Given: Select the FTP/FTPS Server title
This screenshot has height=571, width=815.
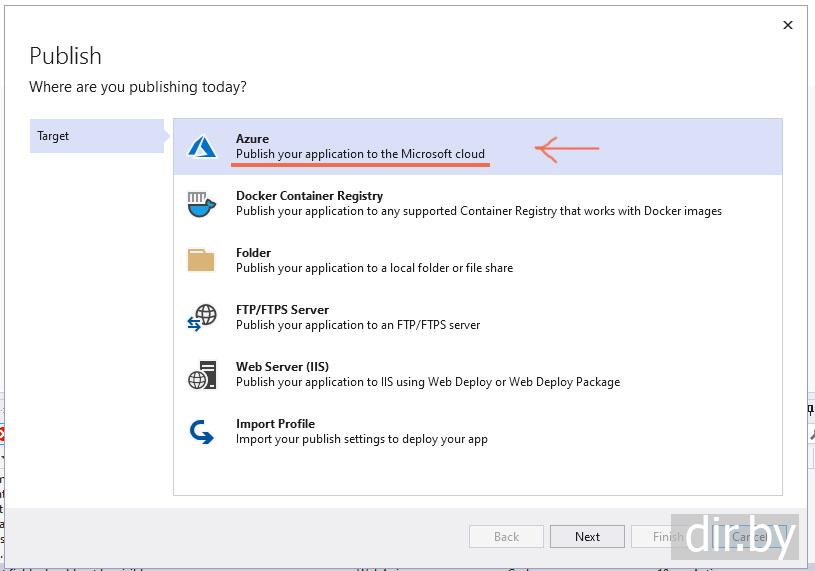Looking at the screenshot, I should tap(282, 310).
